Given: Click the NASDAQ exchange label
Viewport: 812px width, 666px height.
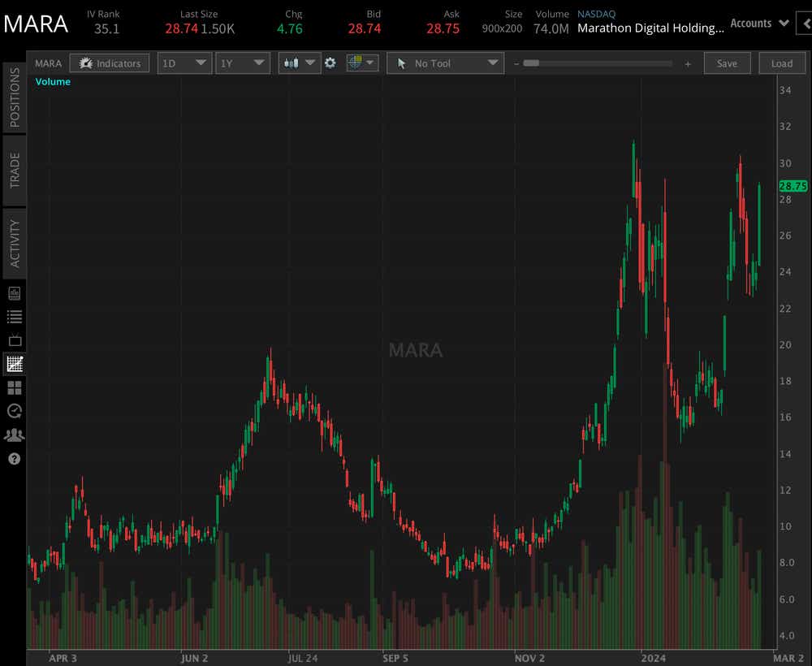Looking at the screenshot, I should click(596, 14).
